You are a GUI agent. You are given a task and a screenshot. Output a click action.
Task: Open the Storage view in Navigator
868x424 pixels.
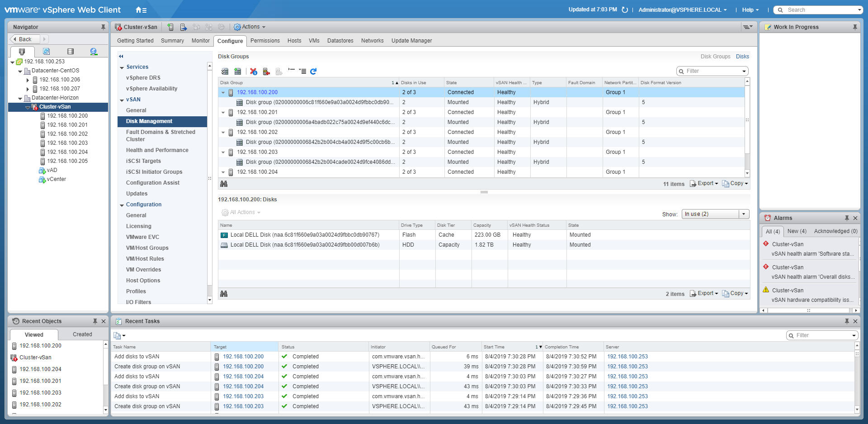coord(70,52)
